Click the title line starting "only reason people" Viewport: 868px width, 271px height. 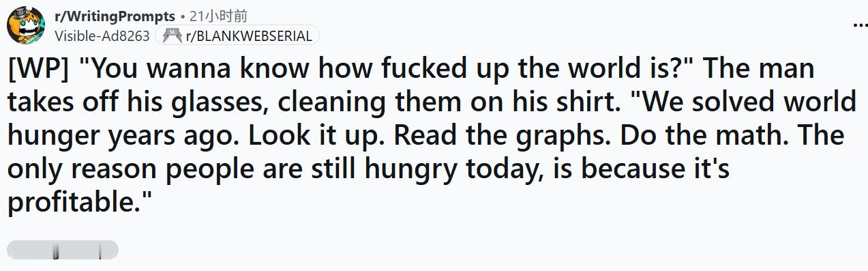[368, 168]
